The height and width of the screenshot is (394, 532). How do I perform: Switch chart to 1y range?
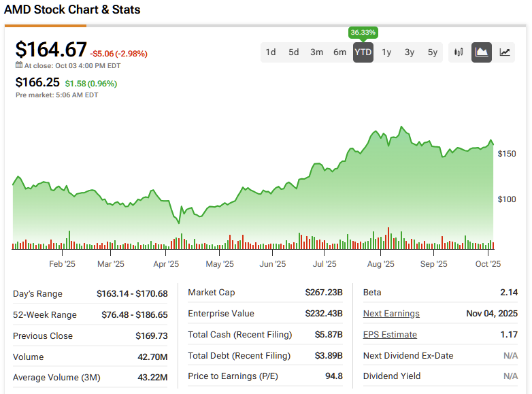pos(386,52)
